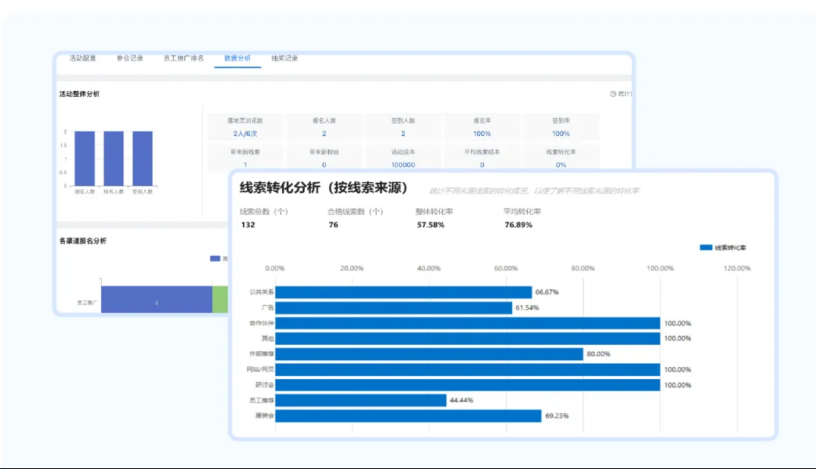Click the 2 under 报名人数 stat
The height and width of the screenshot is (469, 816).
(x=324, y=134)
